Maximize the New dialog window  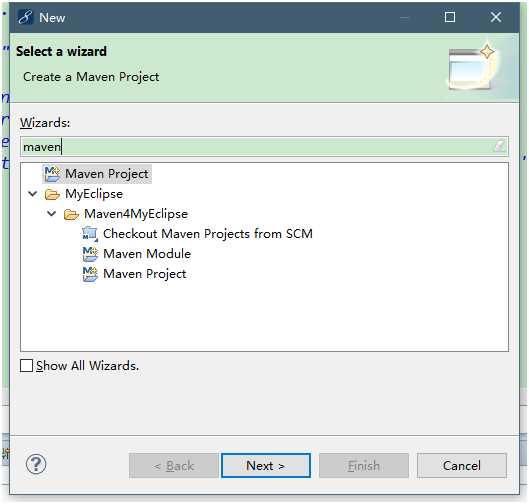[x=450, y=17]
